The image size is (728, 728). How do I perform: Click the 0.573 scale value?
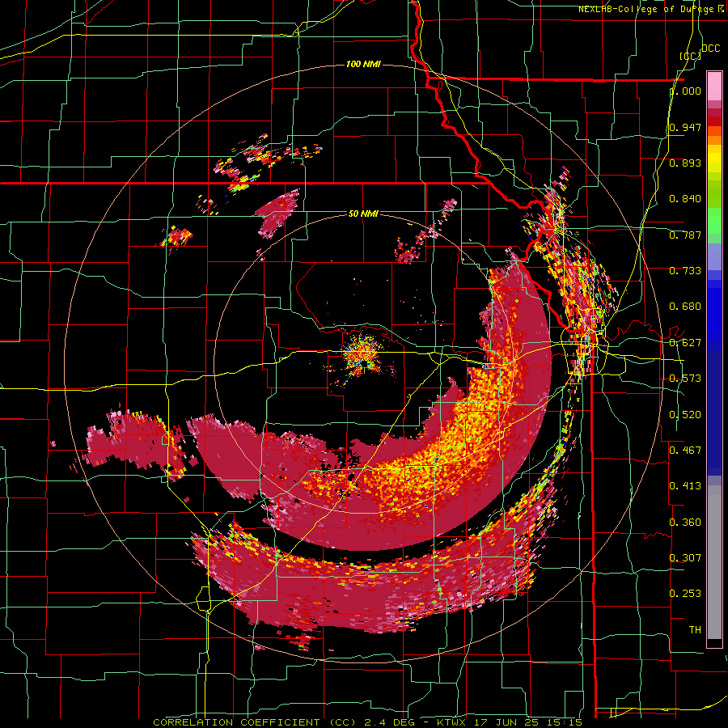[x=685, y=379]
